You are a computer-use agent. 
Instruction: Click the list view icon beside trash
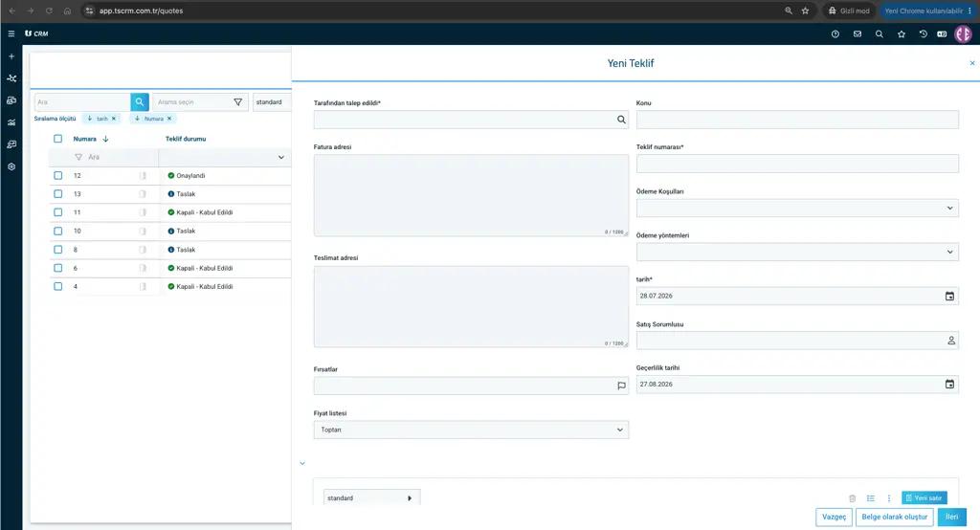871,498
